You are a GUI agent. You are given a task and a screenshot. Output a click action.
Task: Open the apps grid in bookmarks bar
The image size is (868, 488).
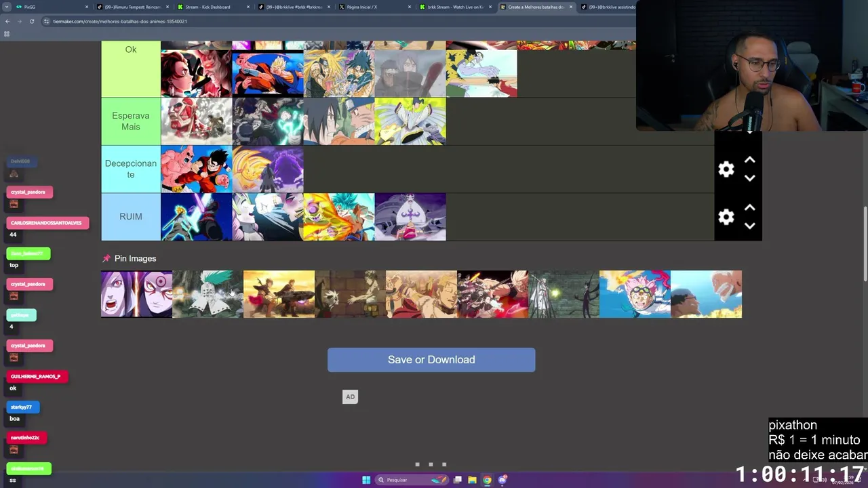7,34
